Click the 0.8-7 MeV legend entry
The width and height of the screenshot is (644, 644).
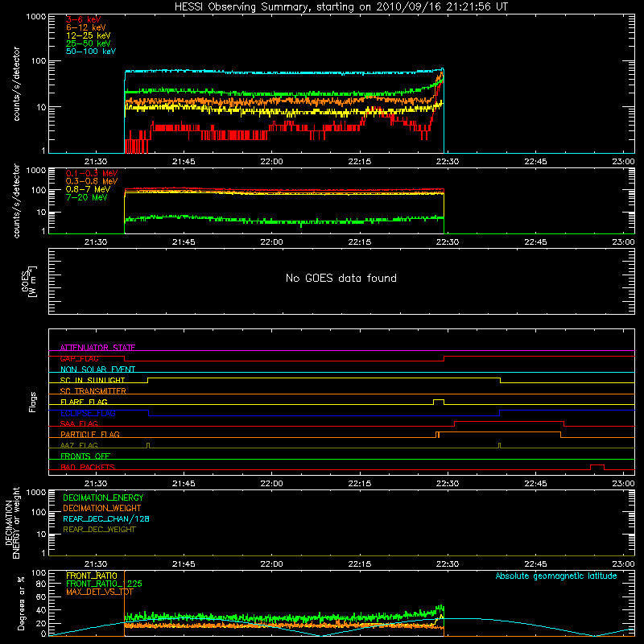tap(89, 189)
